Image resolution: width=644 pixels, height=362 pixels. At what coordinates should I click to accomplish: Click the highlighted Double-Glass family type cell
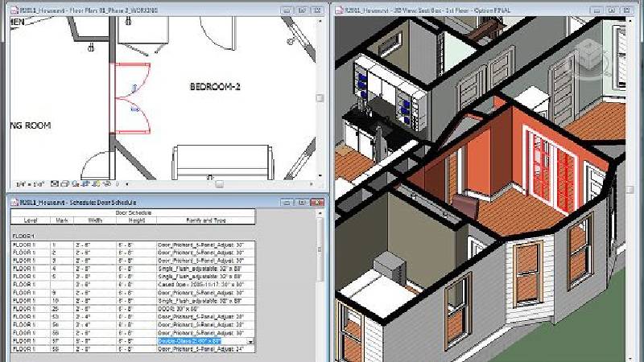(x=202, y=341)
